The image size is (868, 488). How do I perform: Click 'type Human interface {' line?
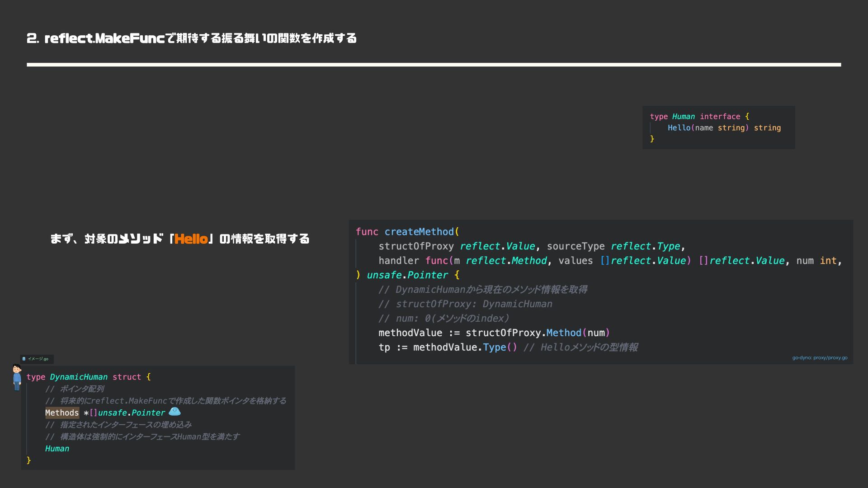(x=699, y=117)
